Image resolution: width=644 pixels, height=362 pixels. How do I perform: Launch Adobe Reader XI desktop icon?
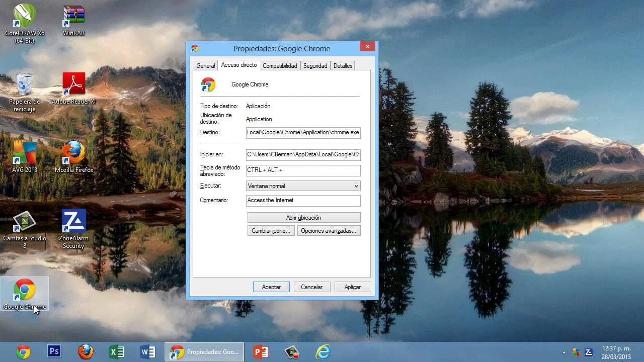point(73,88)
